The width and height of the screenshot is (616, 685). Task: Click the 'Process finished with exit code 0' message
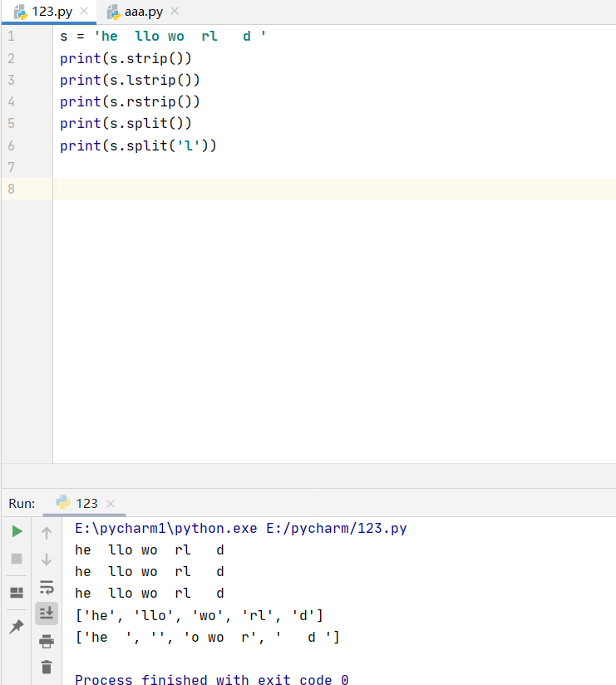tap(212, 679)
